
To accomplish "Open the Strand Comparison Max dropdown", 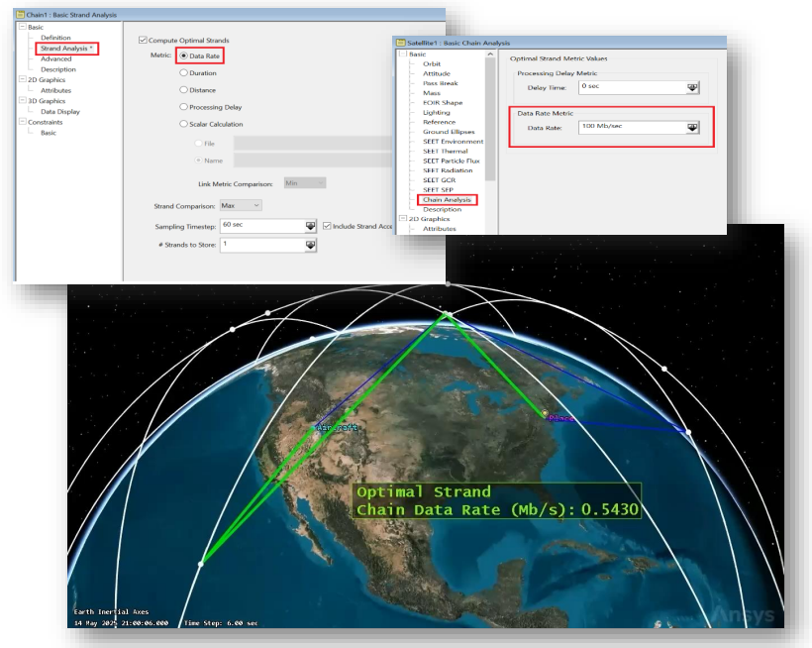I will click(241, 206).
